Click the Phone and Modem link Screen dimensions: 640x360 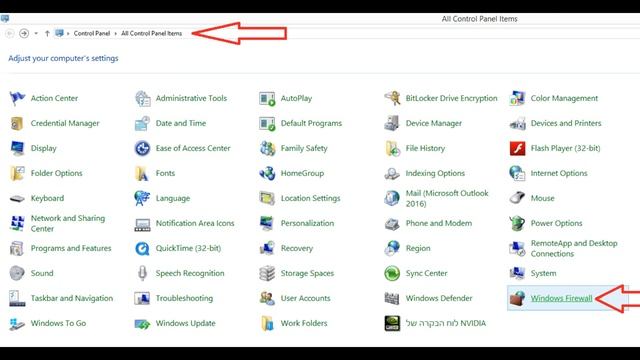[x=439, y=223]
